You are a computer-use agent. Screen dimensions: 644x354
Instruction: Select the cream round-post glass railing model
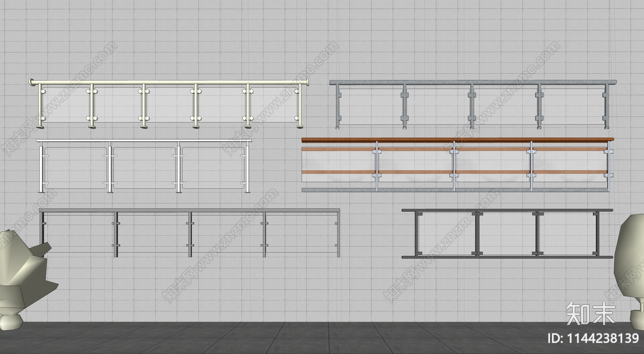pos(169,104)
